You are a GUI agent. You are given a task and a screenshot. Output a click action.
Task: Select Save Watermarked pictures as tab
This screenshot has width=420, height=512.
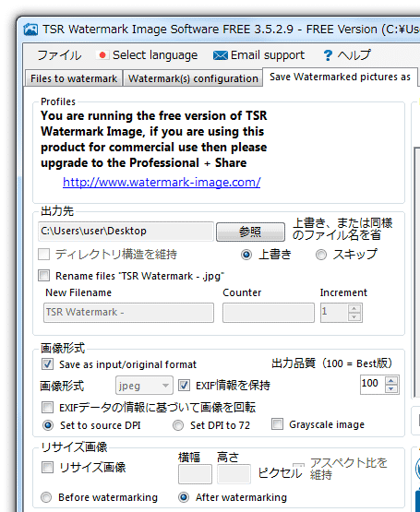340,77
